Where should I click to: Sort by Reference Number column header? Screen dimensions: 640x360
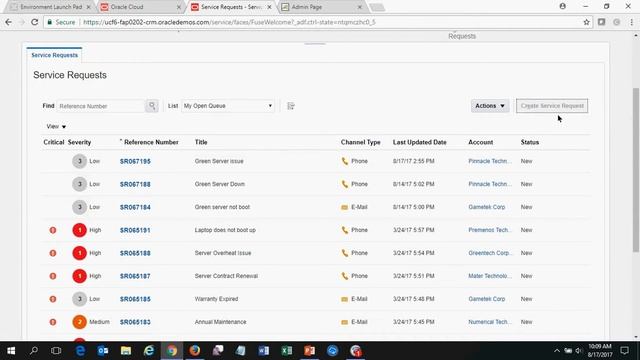pos(151,142)
